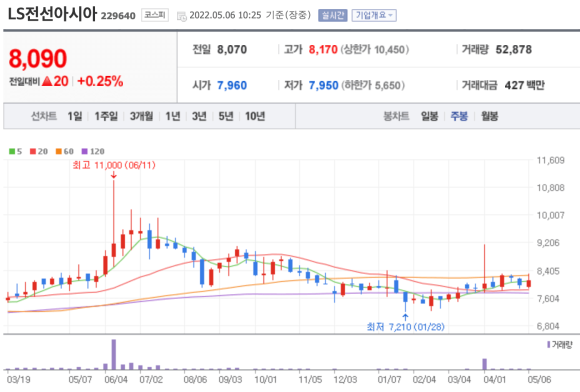This screenshot has width=580, height=392.
Task: Click the 05/06 date axis label
Action: [x=539, y=379]
